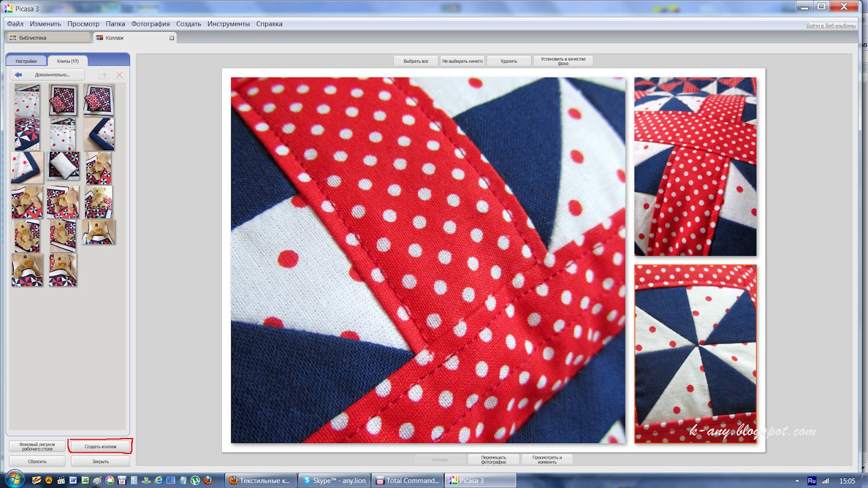Open the Просмотр menu
This screenshot has height=488, width=868.
pos(84,24)
